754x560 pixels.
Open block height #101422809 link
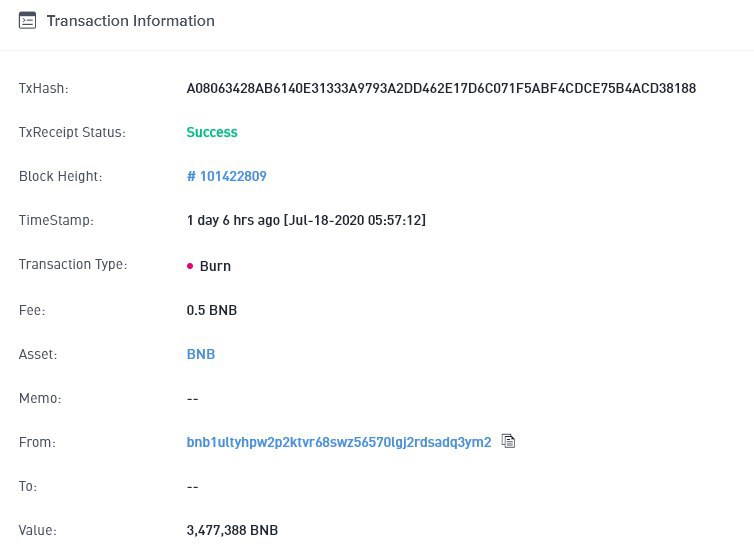pos(227,176)
